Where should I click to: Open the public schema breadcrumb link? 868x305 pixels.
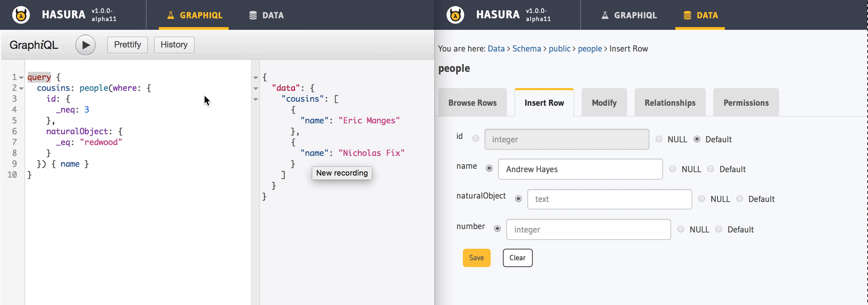click(560, 49)
